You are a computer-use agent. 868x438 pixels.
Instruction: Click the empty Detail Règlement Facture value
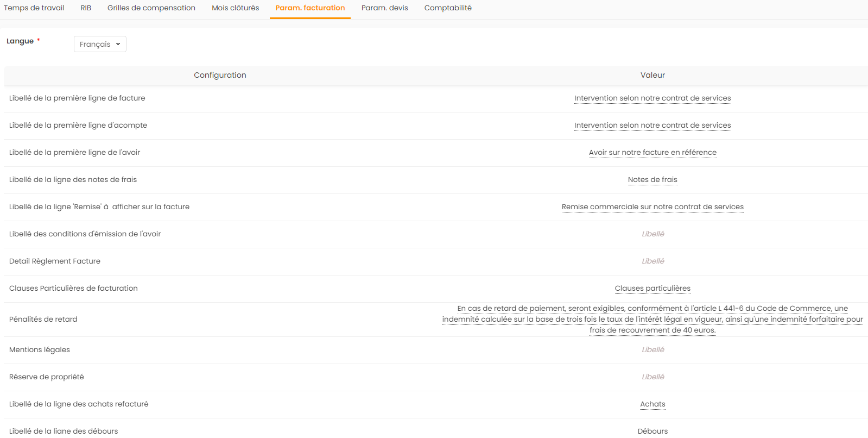pyautogui.click(x=652, y=261)
